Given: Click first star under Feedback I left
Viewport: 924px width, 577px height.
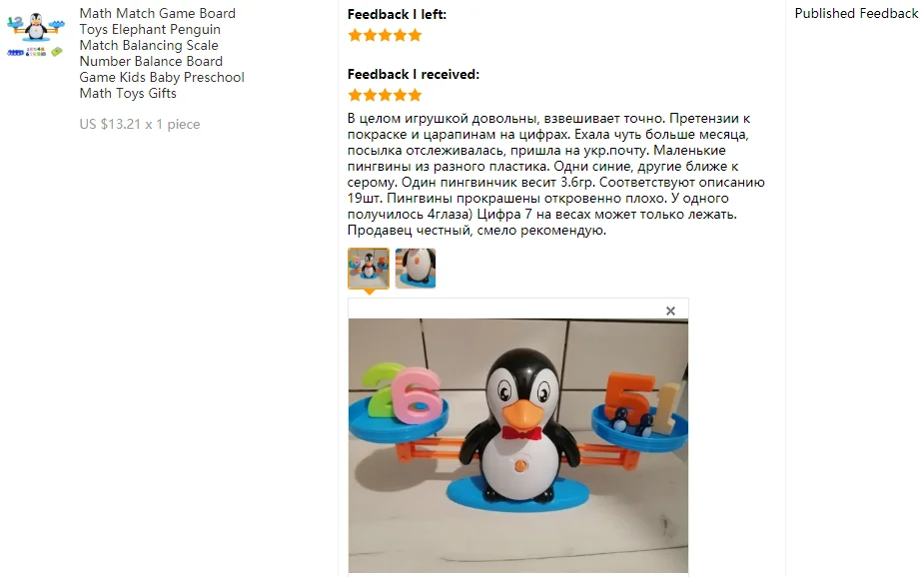Looking at the screenshot, I should (355, 35).
